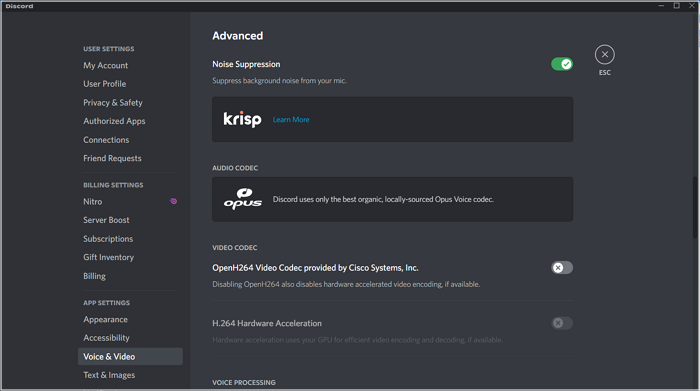Minimize the Discord window
Screen dimensions: 700x391
click(661, 6)
